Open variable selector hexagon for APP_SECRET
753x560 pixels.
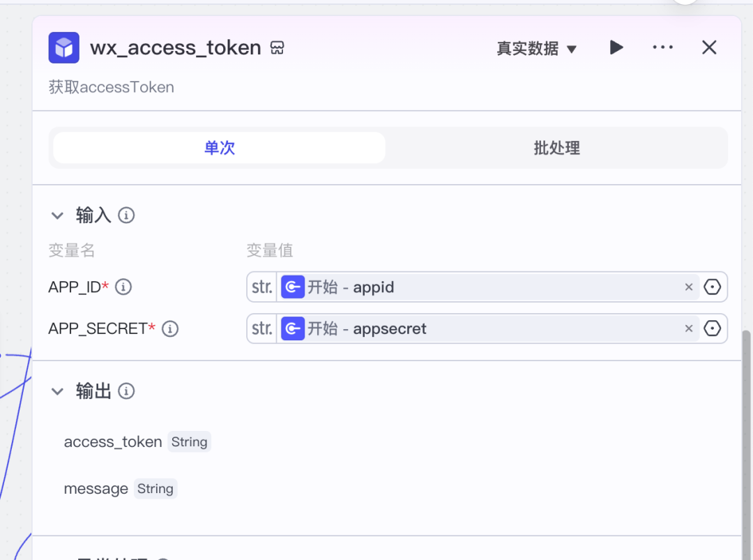point(712,328)
